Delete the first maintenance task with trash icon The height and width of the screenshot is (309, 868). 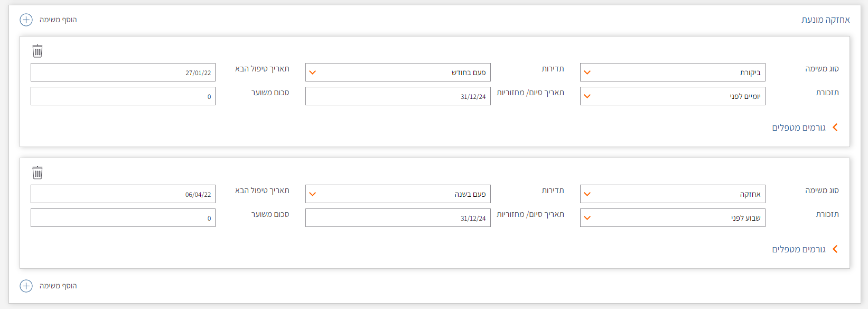pos(38,51)
